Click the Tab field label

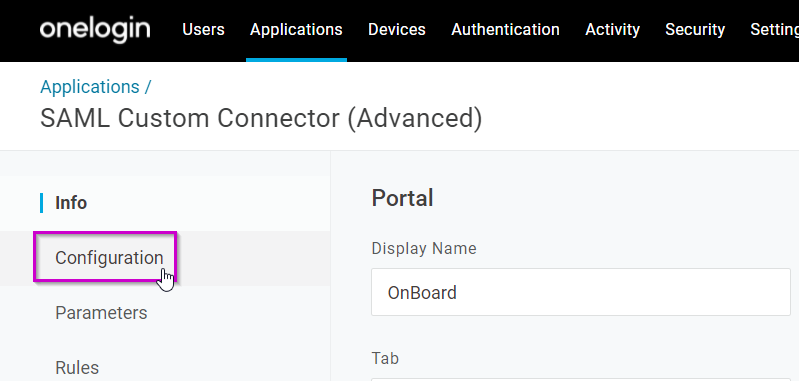[385, 359]
